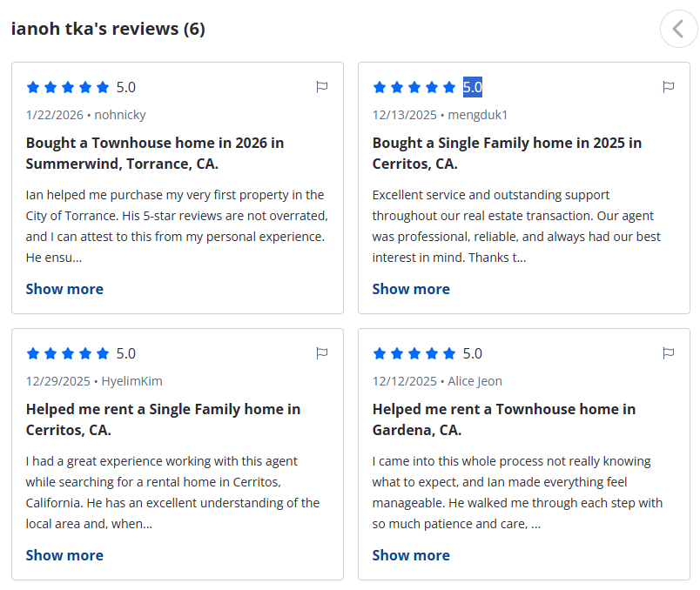700x590 pixels.
Task: Click star rating on nohnicky's review
Action: click(68, 87)
